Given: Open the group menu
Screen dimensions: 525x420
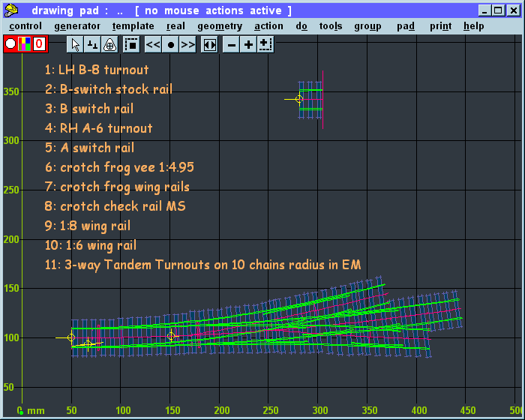Looking at the screenshot, I should pos(368,26).
